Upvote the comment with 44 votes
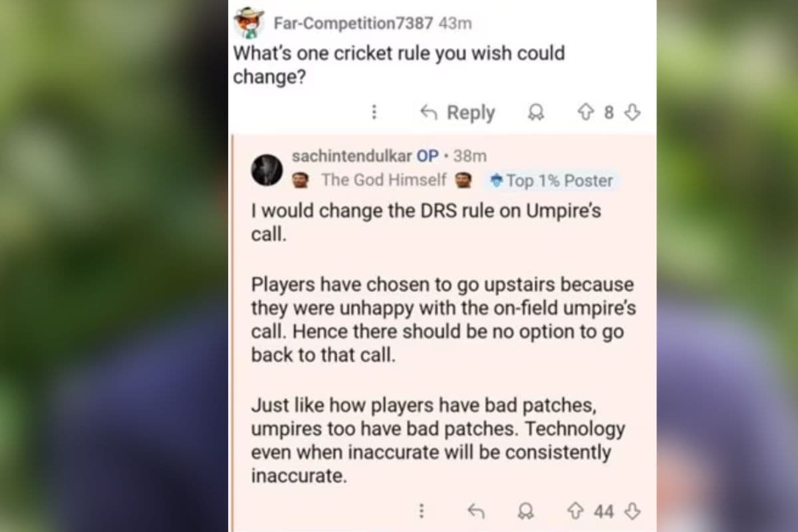The height and width of the screenshot is (532, 798). click(x=575, y=511)
